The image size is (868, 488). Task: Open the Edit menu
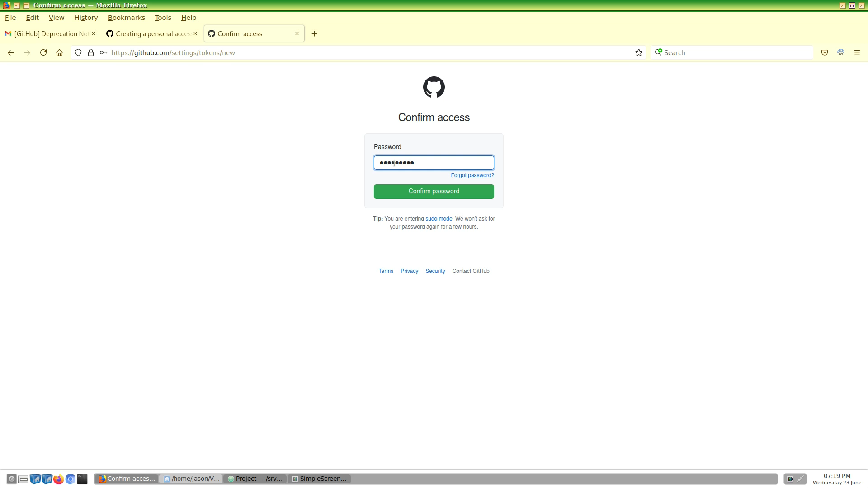coord(32,18)
